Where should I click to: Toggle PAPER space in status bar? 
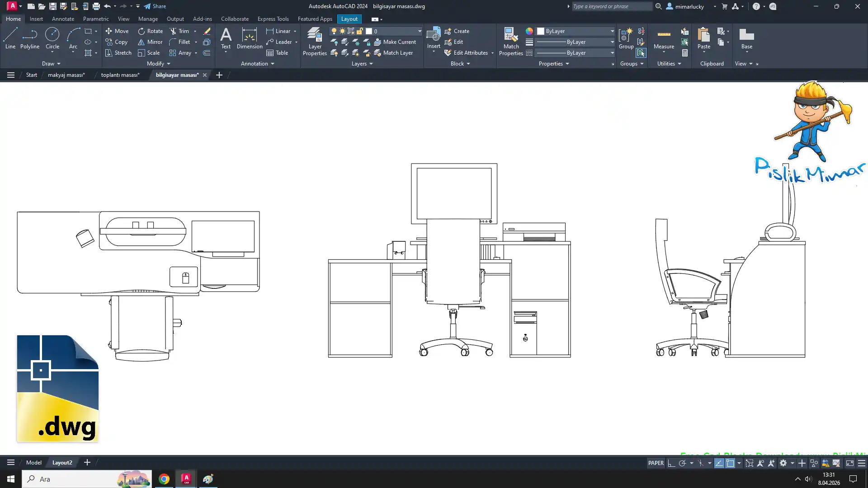656,463
